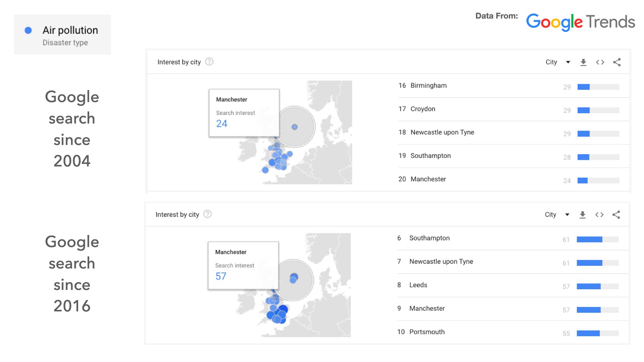Viewport: 644px width, 362px height.
Task: Download the bottom Interest by city data
Action: (583, 215)
